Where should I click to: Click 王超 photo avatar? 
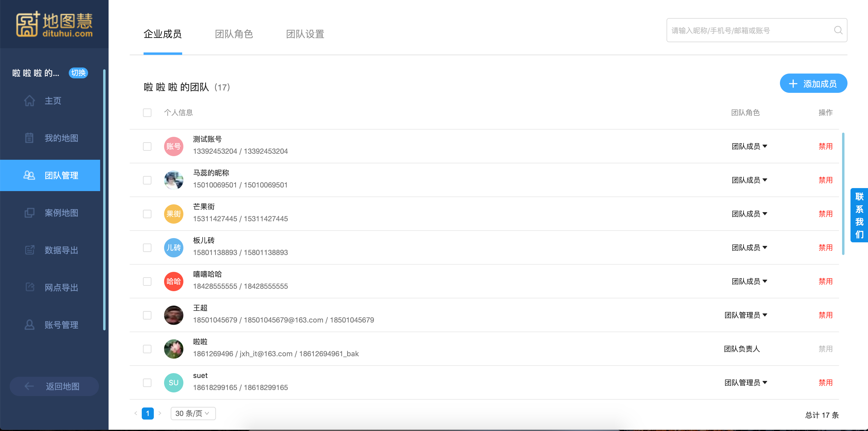pyautogui.click(x=173, y=315)
